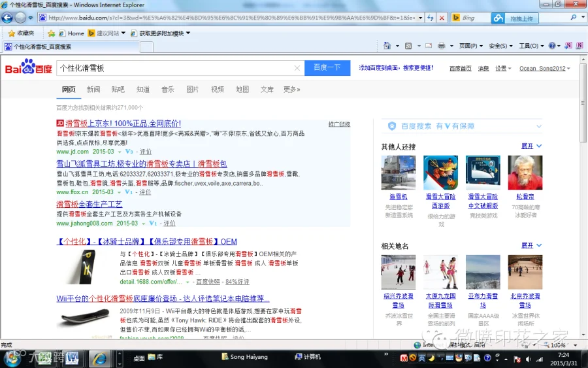This screenshot has width=588, height=368.
Task: Click the 添加百度到桌面 link
Action: (x=396, y=68)
